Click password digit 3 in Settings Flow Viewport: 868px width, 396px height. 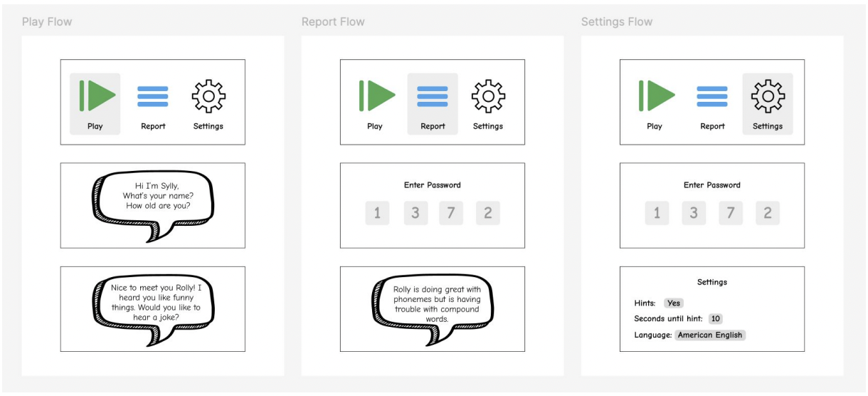(x=694, y=213)
